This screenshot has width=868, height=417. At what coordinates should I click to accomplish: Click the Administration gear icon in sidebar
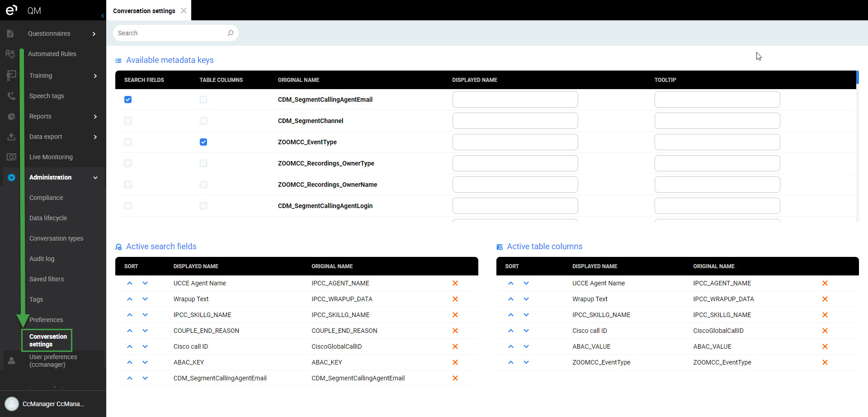point(11,177)
